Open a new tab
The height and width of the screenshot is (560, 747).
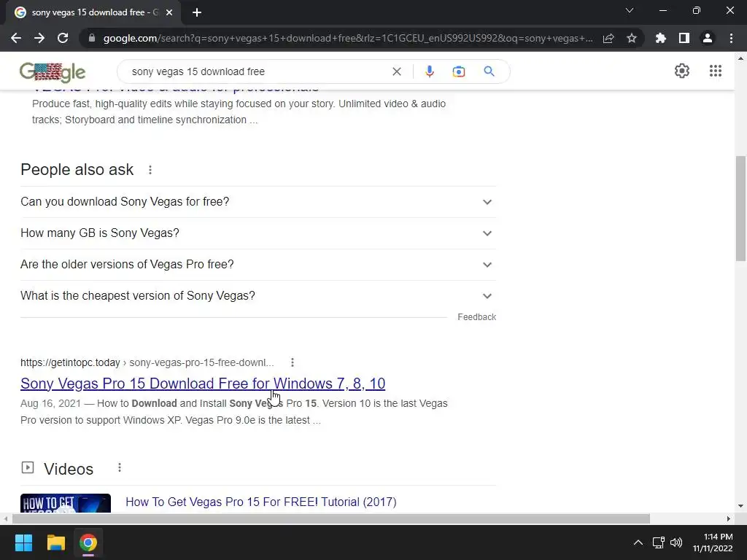pos(197,13)
